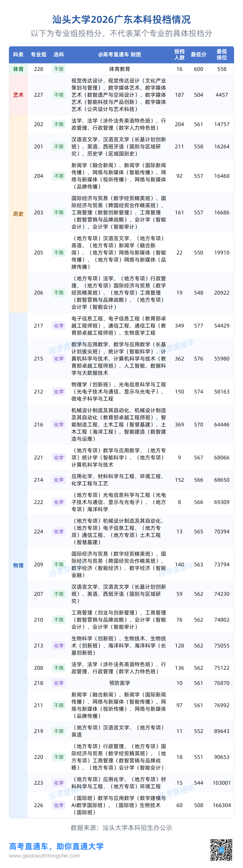Click group number 206
This screenshot has height=868, width=243.
(x=38, y=293)
